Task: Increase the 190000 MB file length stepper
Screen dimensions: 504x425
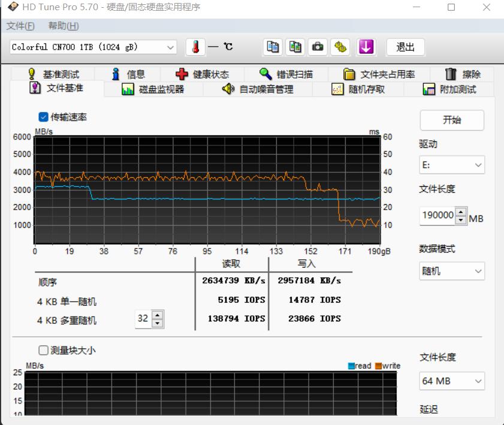Action: coord(460,212)
